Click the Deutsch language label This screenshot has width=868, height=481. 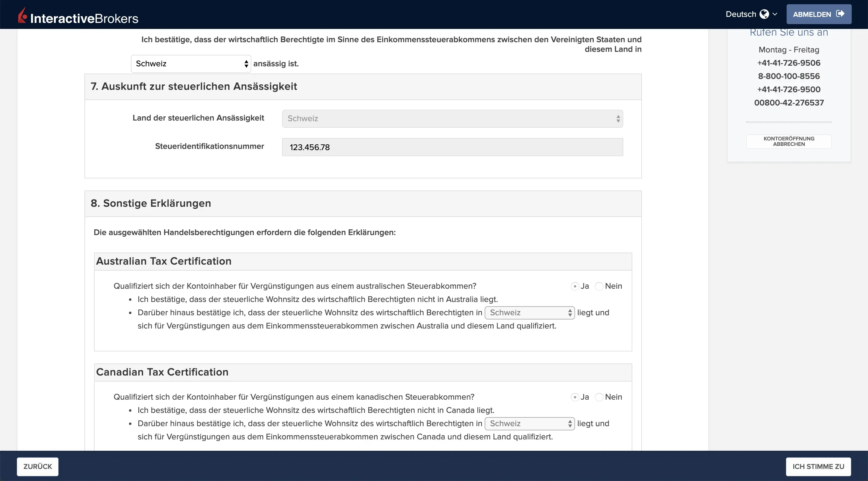coord(741,14)
